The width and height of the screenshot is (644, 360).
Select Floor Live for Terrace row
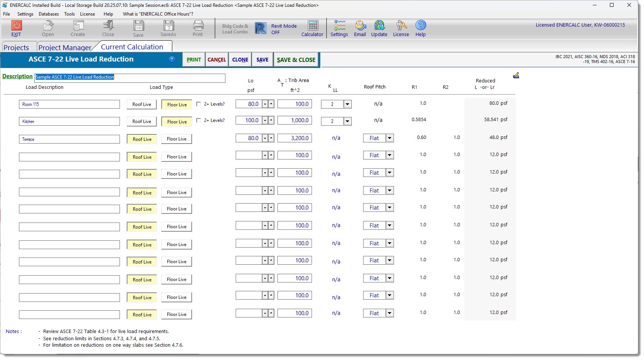177,139
